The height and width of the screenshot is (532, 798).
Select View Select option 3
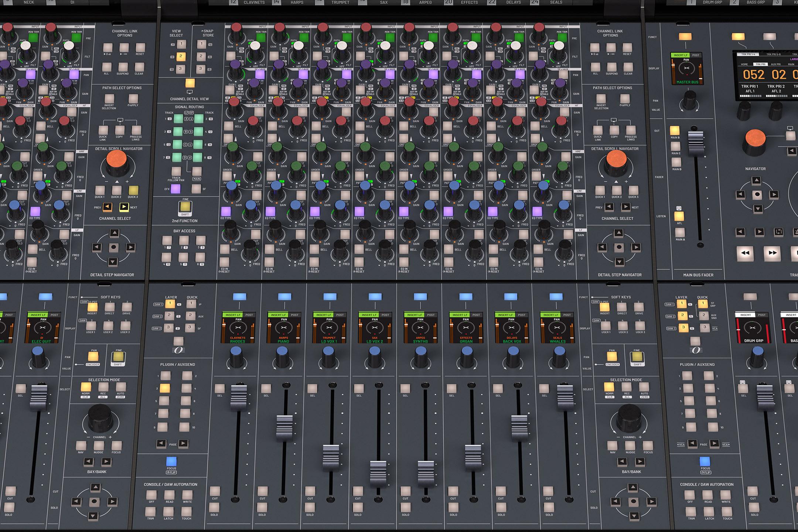click(180, 68)
